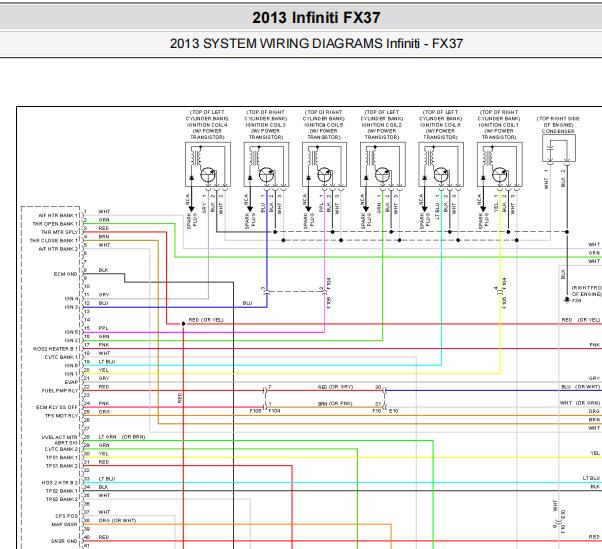
Task: Click the "ABRT SIG" pin label
Action: click(x=66, y=443)
